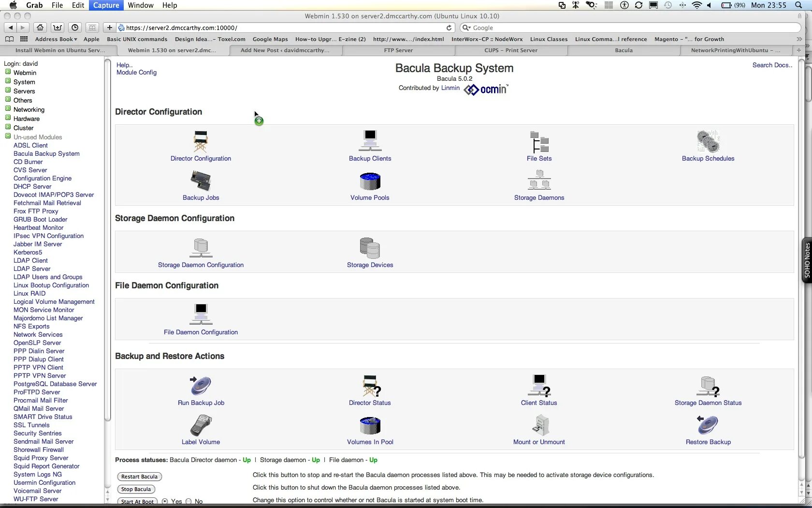
Task: Click the Client Status computer icon
Action: pyautogui.click(x=539, y=386)
